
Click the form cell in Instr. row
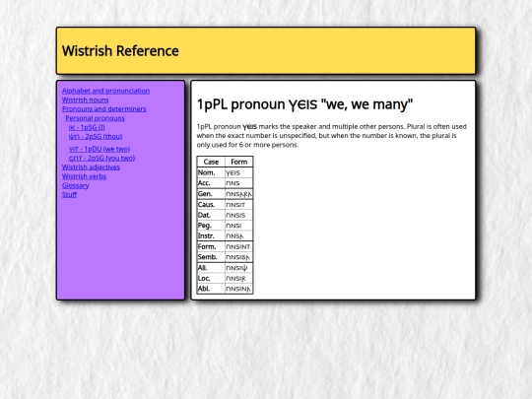(238, 235)
